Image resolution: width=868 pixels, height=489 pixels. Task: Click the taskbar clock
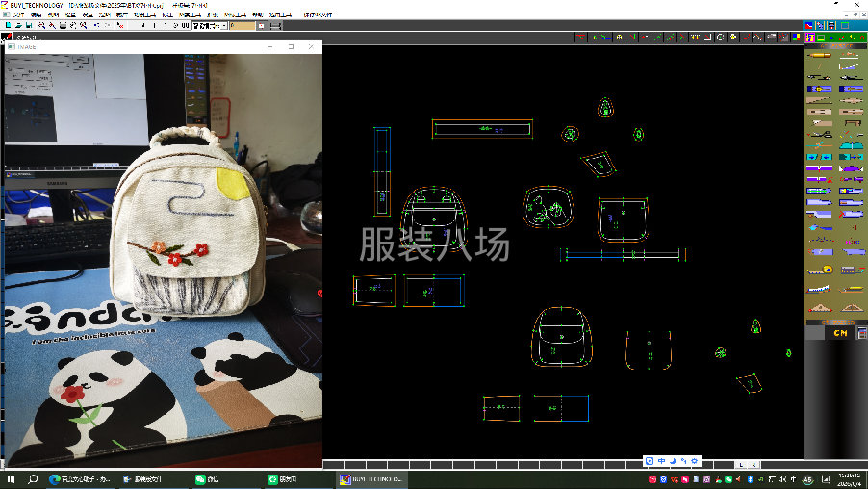849,479
